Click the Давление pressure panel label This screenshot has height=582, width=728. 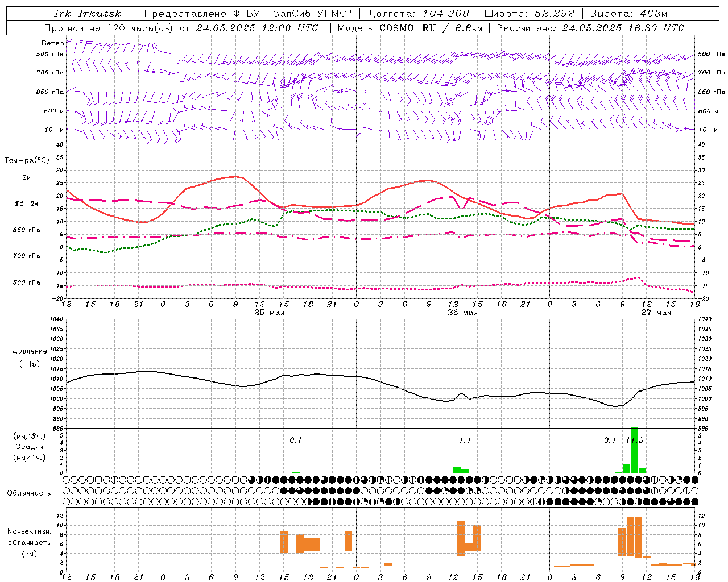point(30,351)
